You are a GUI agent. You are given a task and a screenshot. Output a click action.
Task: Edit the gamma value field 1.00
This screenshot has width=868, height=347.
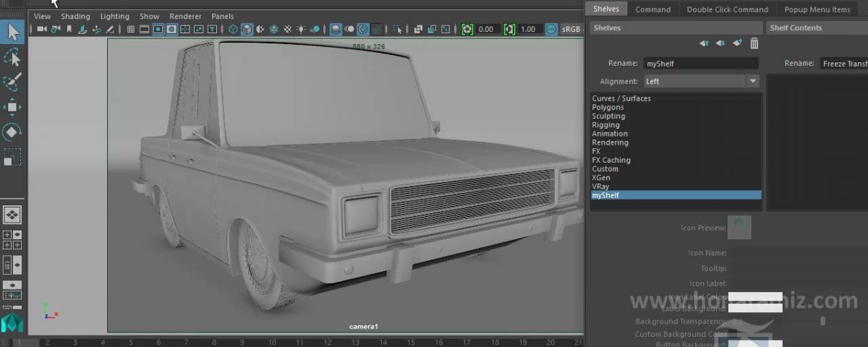[x=529, y=30]
